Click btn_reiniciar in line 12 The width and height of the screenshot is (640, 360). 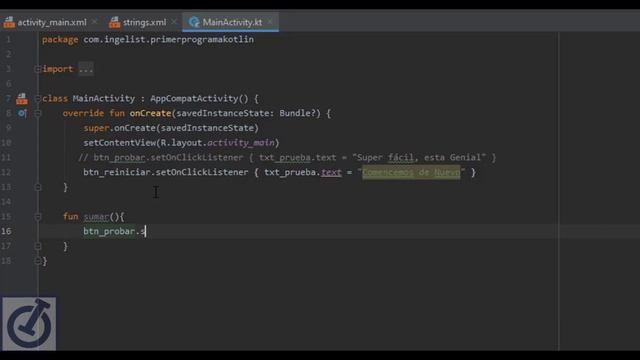(117, 172)
